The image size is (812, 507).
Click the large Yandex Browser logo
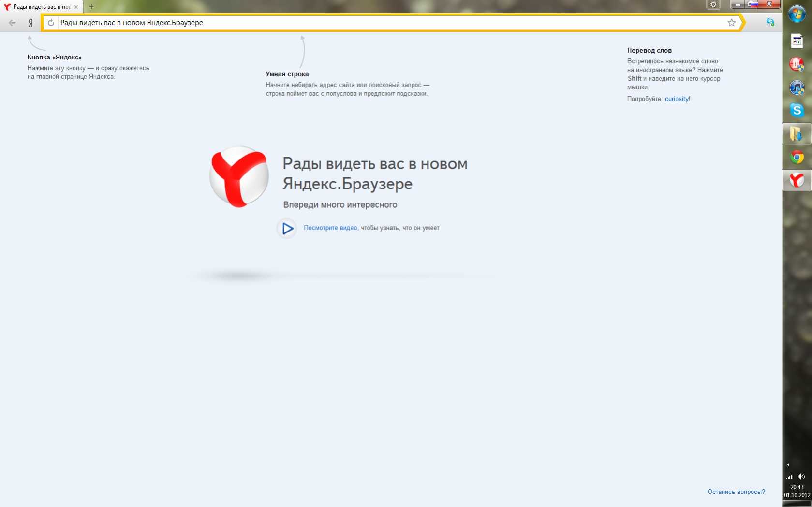(x=239, y=177)
